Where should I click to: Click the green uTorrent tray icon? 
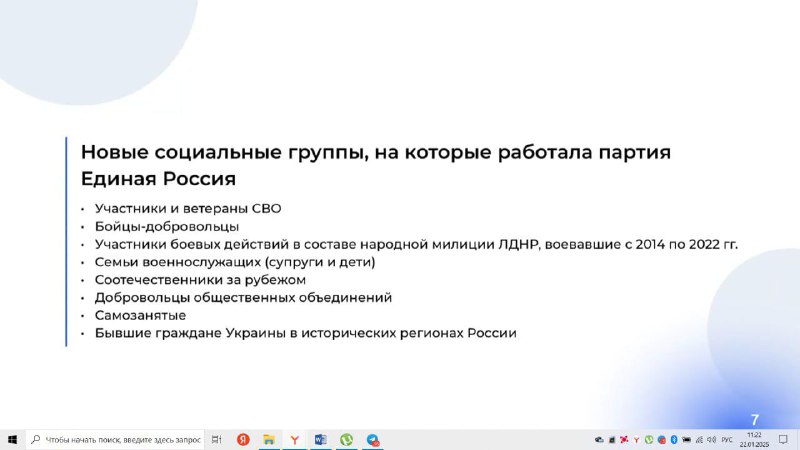coord(648,440)
